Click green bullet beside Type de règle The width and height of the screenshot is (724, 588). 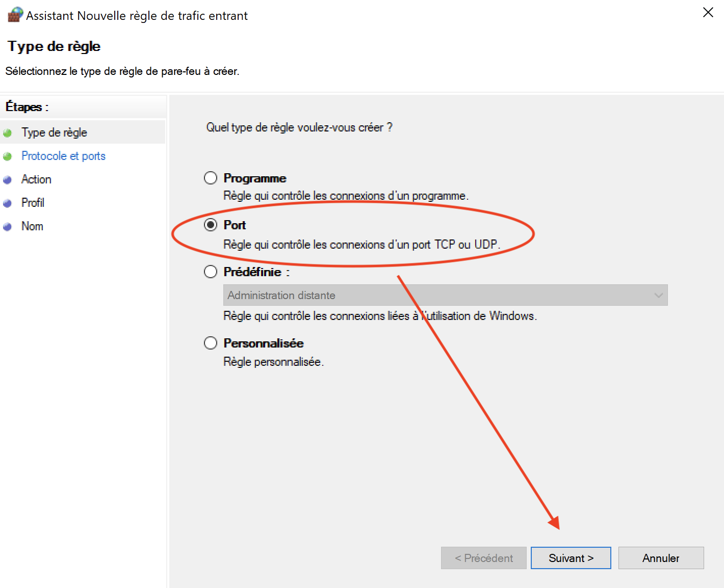(x=7, y=133)
